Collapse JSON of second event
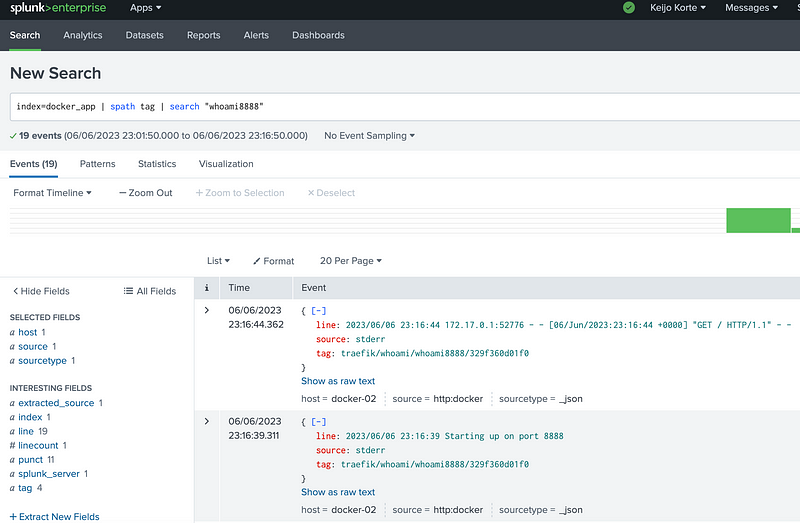Image resolution: width=800 pixels, height=523 pixels. tap(318, 423)
